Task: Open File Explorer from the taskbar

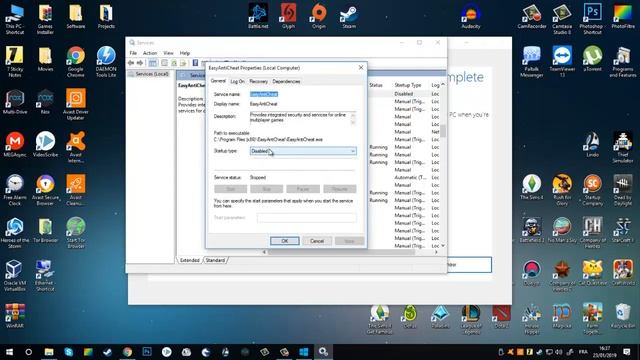Action: click(49, 352)
